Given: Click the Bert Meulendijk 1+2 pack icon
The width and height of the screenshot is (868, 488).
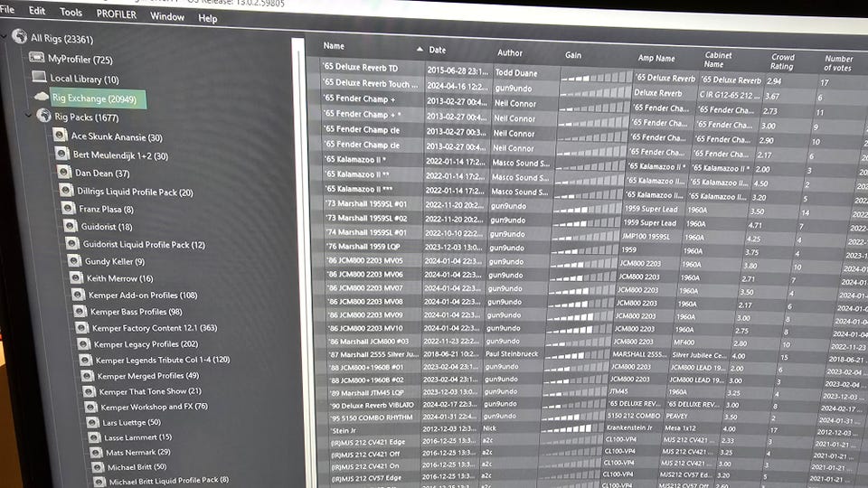Looking at the screenshot, I should tap(62, 154).
